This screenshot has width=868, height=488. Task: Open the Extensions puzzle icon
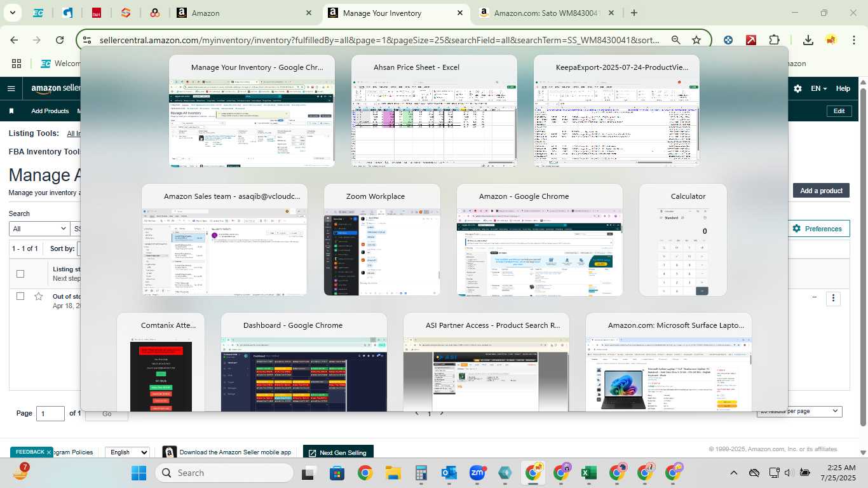coord(774,40)
